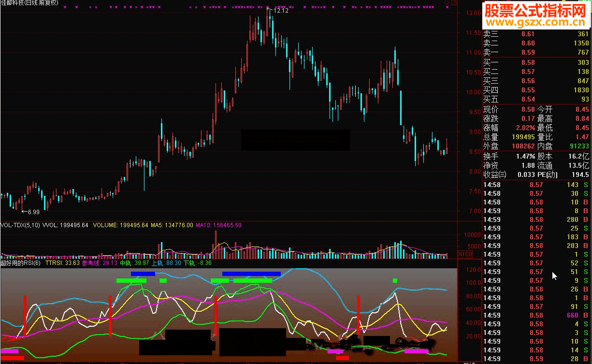Click the 净资 1.88 field
Image resolution: width=592 pixels, height=364 pixels.
[x=509, y=166]
